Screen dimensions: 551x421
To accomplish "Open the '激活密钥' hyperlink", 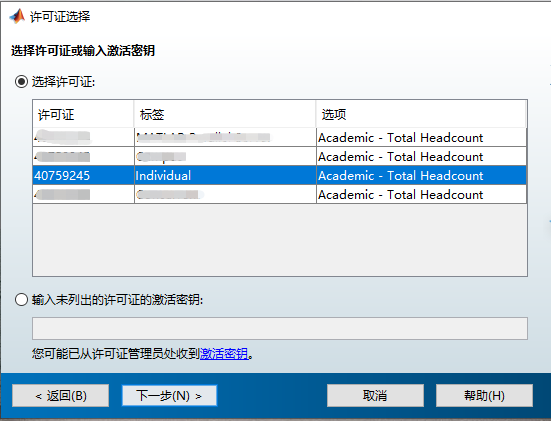I will tap(224, 353).
